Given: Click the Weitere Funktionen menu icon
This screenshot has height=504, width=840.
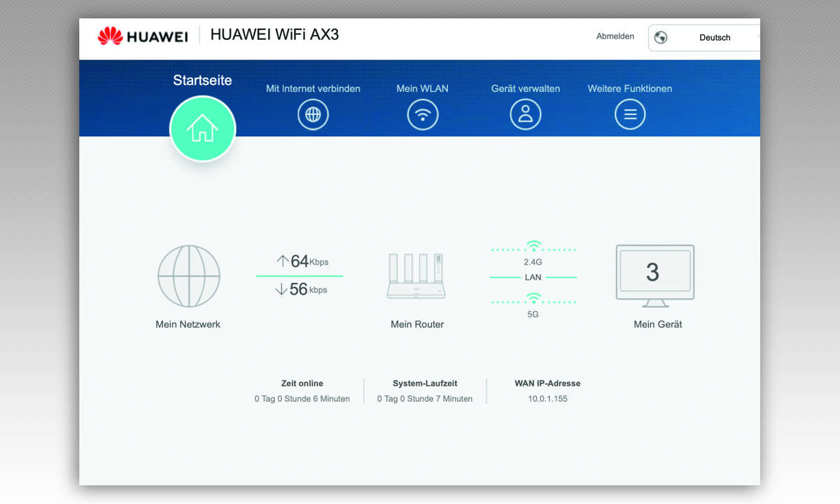Looking at the screenshot, I should click(630, 114).
